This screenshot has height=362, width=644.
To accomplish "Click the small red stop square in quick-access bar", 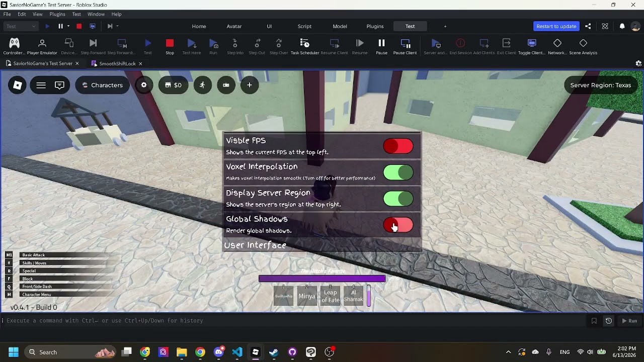I will click(79, 26).
